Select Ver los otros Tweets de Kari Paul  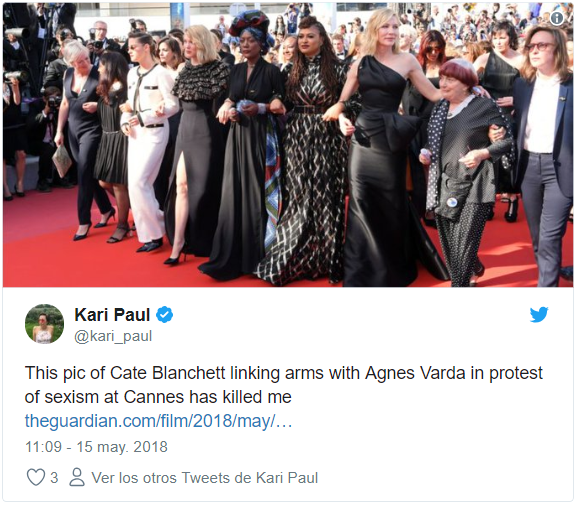[x=205, y=478]
